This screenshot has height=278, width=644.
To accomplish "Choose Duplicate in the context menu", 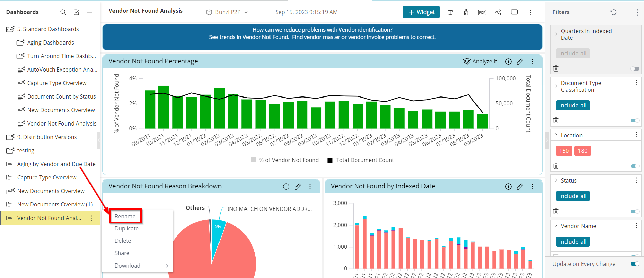I will click(x=127, y=228).
